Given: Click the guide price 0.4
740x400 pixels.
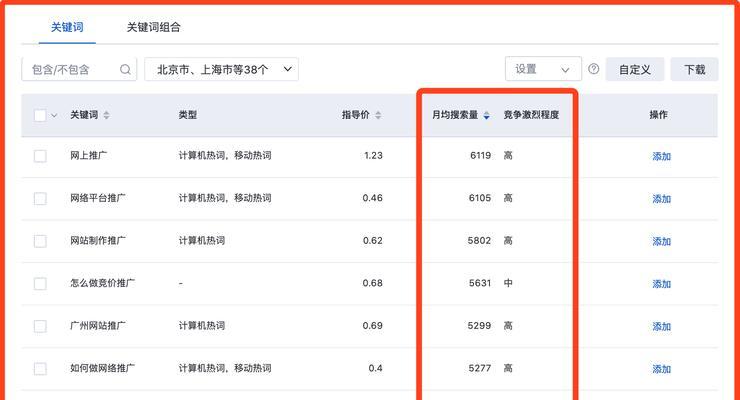Looking at the screenshot, I should [376, 368].
